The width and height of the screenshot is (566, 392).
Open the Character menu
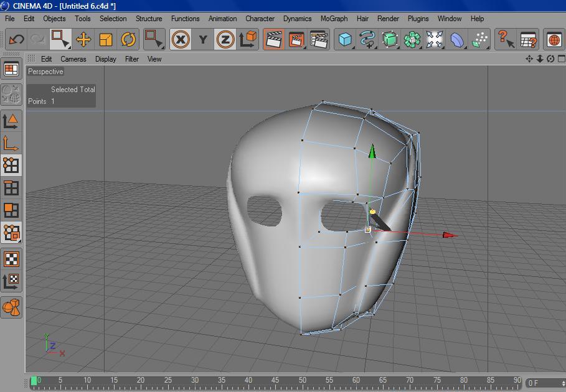[x=260, y=19]
